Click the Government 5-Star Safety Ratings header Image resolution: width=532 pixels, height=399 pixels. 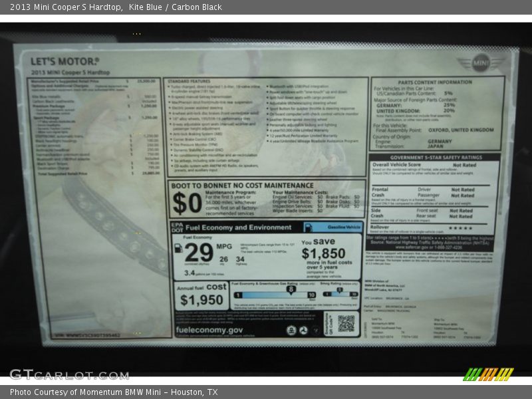[x=436, y=158]
